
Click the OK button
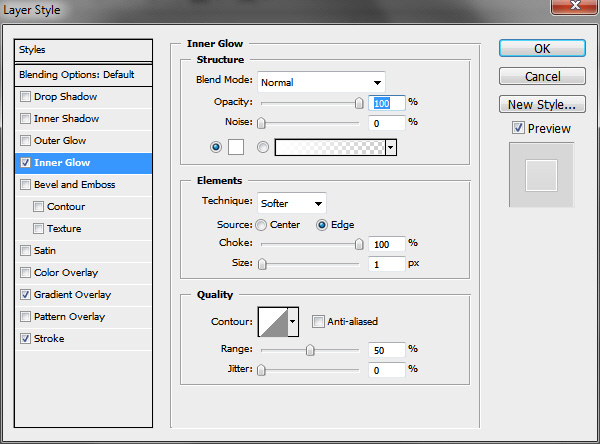[542, 49]
